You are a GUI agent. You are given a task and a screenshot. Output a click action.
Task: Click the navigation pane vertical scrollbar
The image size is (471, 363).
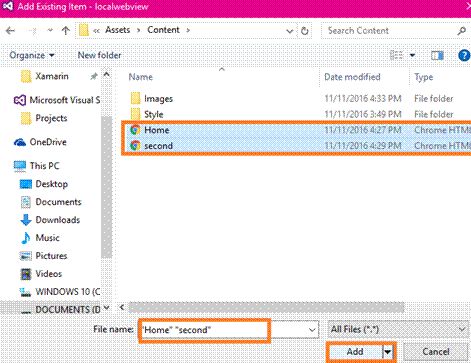click(x=107, y=187)
